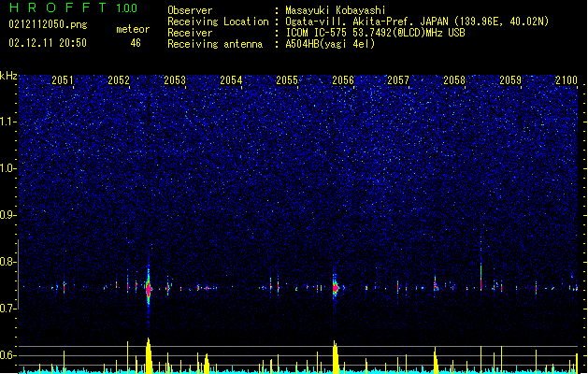Click the date stamp 02.12.11 20:50
This screenshot has width=588, height=374.
(48, 43)
